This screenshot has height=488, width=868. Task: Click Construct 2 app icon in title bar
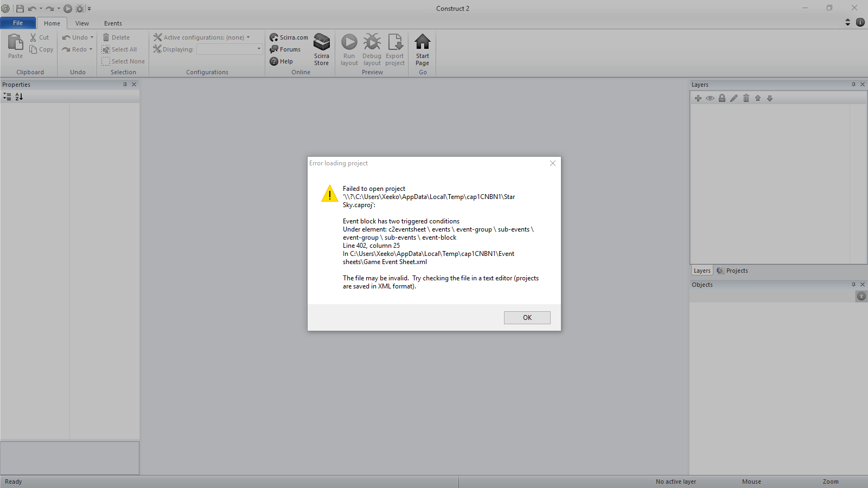tap(5, 9)
